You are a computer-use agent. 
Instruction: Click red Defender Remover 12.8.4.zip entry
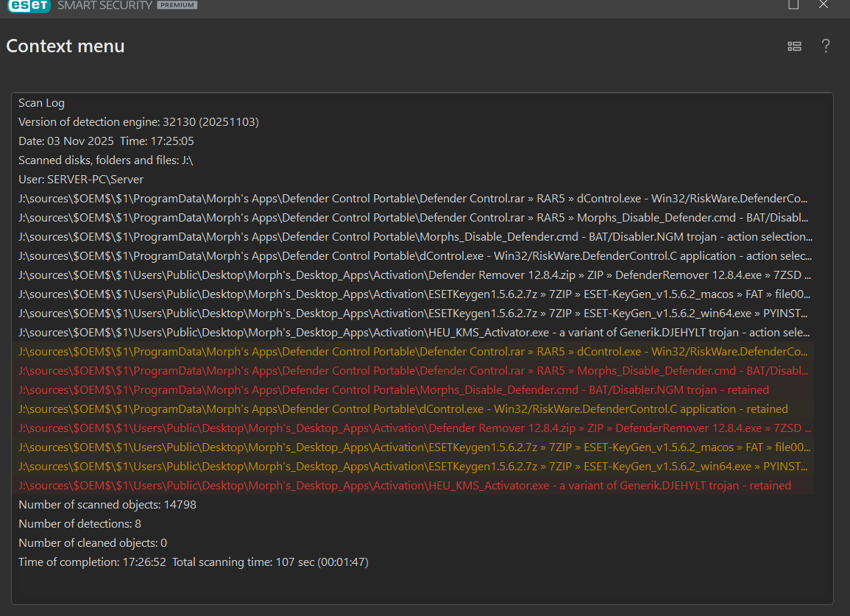click(415, 428)
